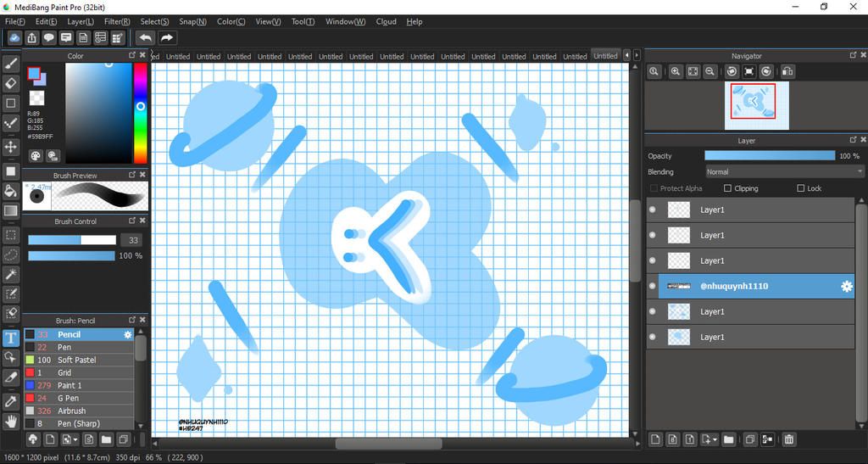The image size is (868, 464).
Task: Click the brush cloud download icon
Action: pos(33,439)
